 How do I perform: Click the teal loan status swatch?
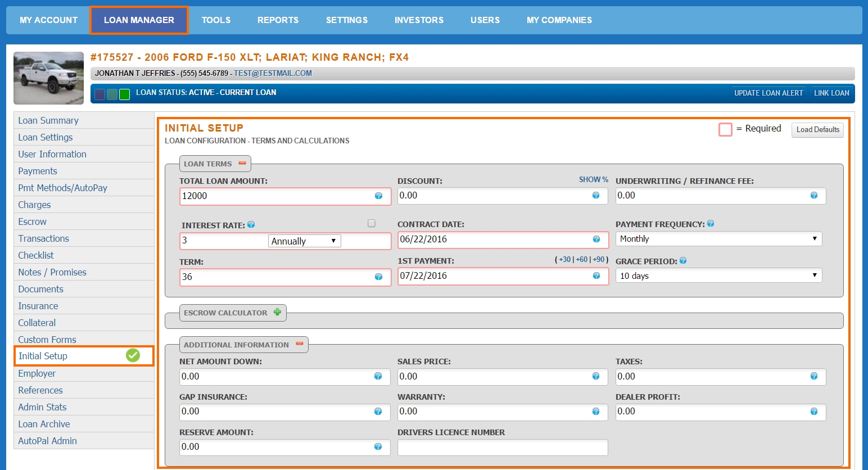(112, 94)
